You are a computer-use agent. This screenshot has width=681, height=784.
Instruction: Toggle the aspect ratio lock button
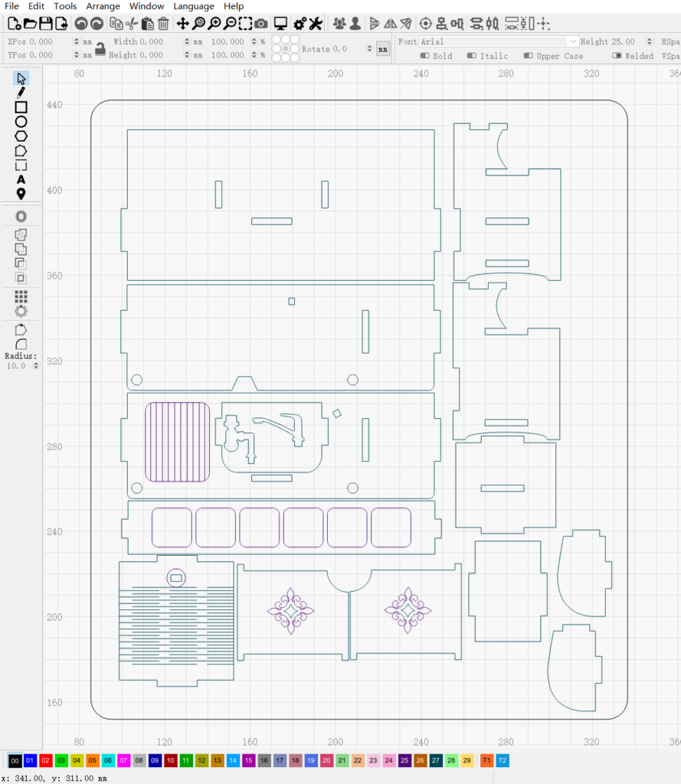click(100, 49)
